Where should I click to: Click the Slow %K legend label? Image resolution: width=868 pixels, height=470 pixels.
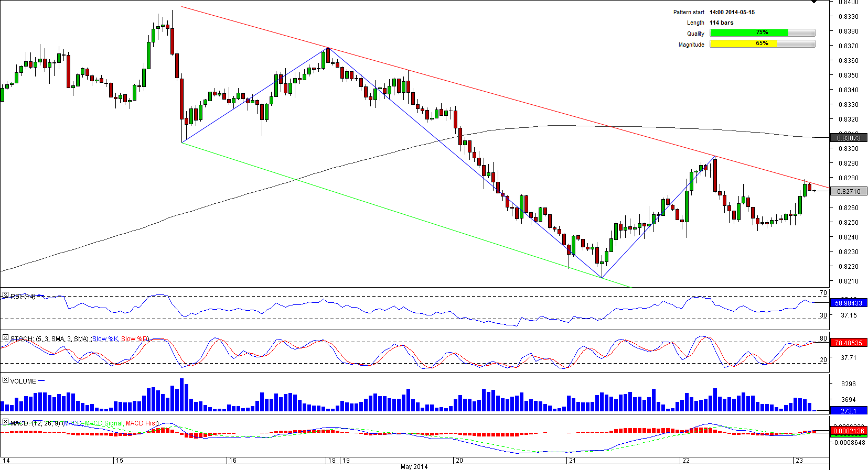pyautogui.click(x=105, y=339)
